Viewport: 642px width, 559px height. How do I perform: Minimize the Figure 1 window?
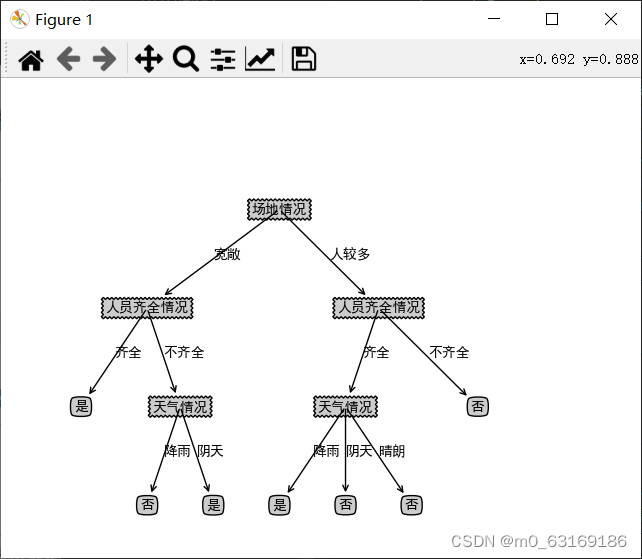[x=494, y=19]
